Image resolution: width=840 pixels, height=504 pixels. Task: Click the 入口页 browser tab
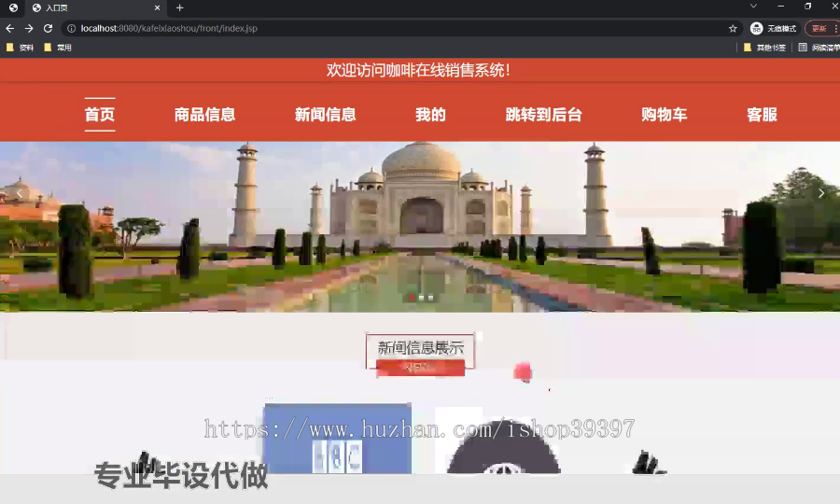pyautogui.click(x=96, y=8)
